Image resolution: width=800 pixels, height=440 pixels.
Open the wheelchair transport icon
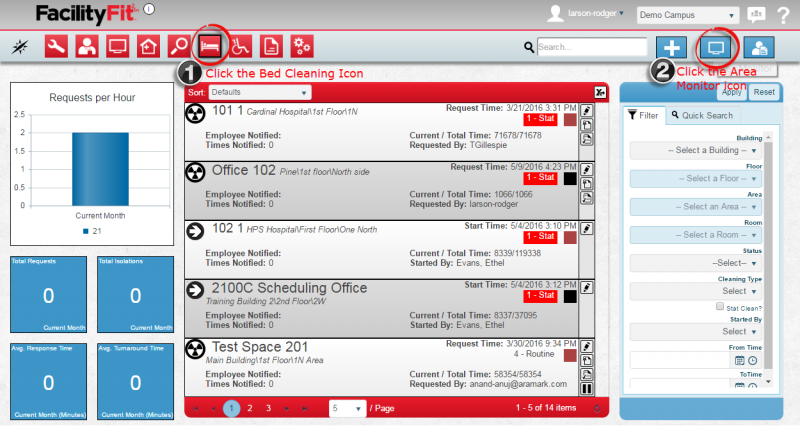[240, 46]
